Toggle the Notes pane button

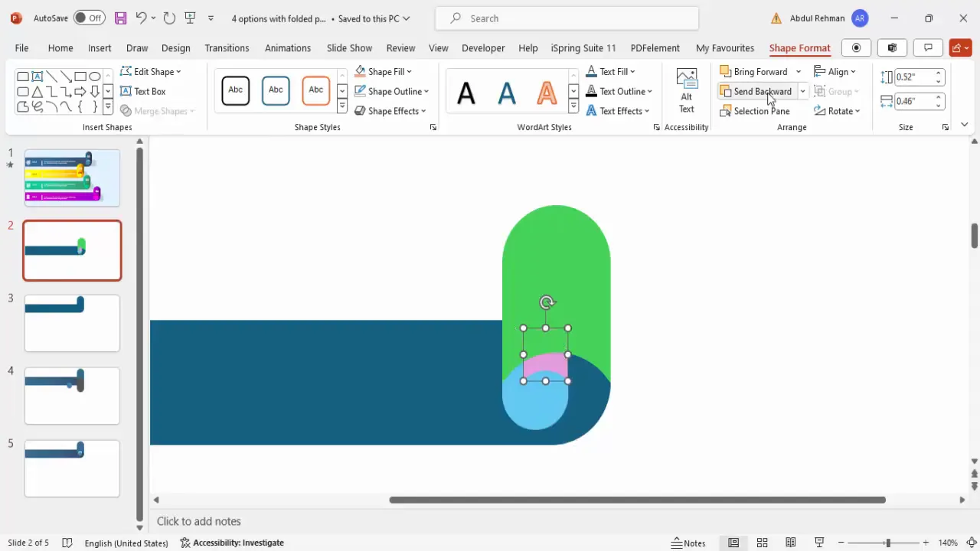[688, 543]
